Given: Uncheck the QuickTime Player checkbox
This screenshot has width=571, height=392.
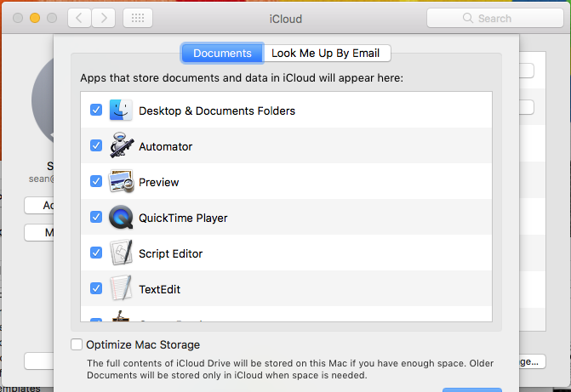Looking at the screenshot, I should coord(96,218).
